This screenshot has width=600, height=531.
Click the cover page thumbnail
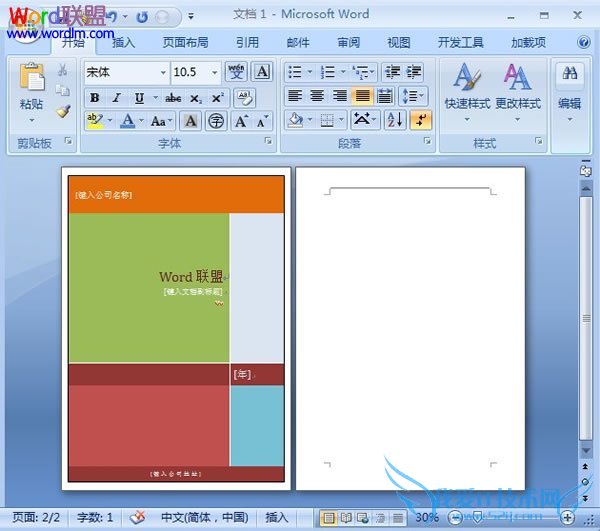pos(176,328)
